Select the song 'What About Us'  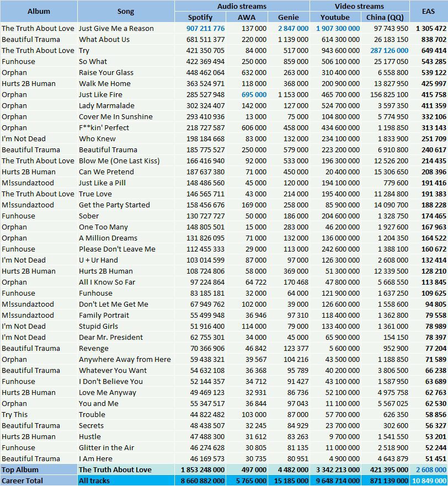(104, 40)
